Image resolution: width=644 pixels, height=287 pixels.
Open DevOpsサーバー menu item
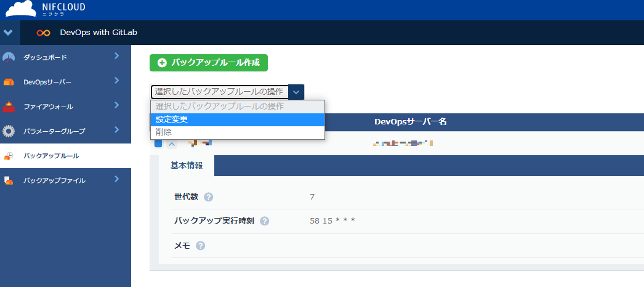point(47,82)
